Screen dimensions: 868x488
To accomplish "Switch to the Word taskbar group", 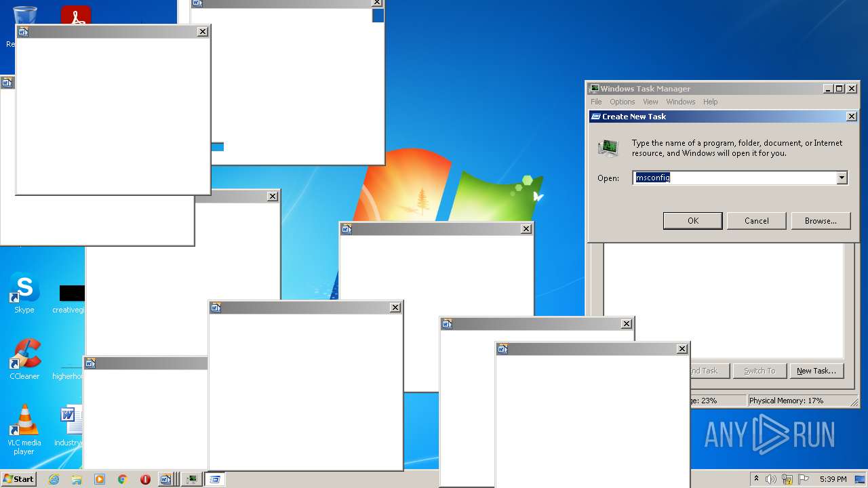I will pyautogui.click(x=167, y=479).
